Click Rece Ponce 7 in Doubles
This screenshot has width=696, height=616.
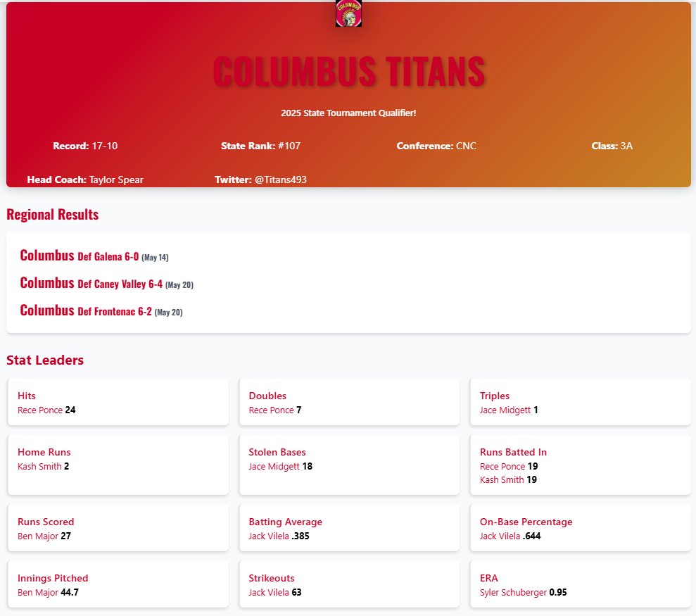pos(275,410)
